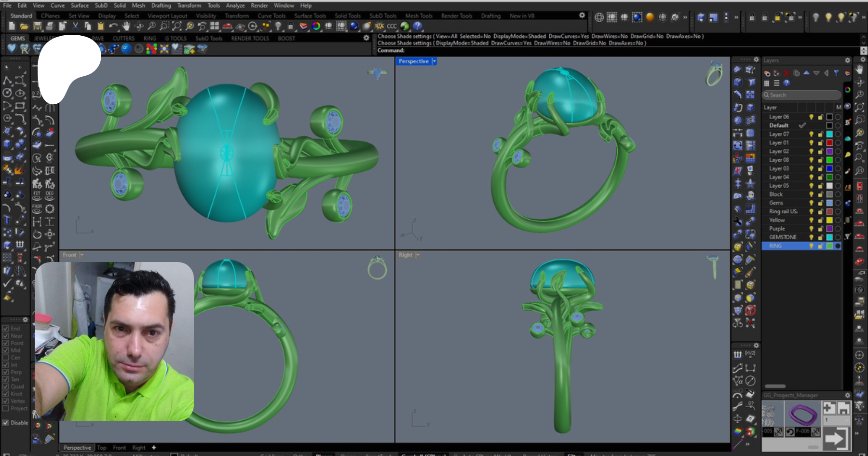Viewport: 868px width, 456px height.
Task: Open the Perspective viewport title dropdown arrow
Action: coord(434,61)
